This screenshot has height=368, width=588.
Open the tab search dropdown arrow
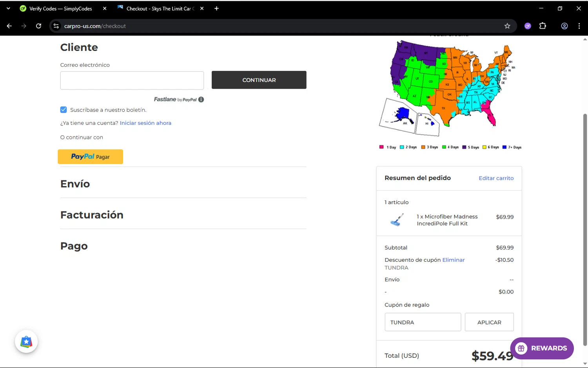point(8,8)
